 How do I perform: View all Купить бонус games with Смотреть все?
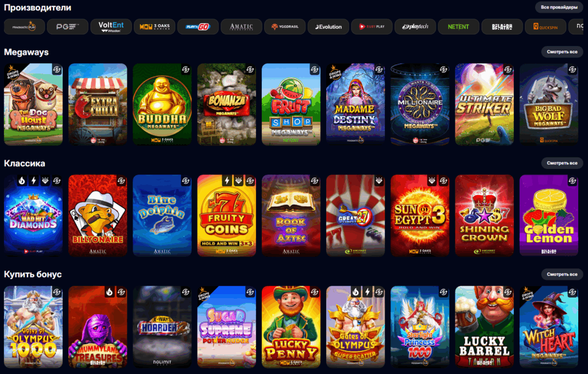pyautogui.click(x=562, y=274)
